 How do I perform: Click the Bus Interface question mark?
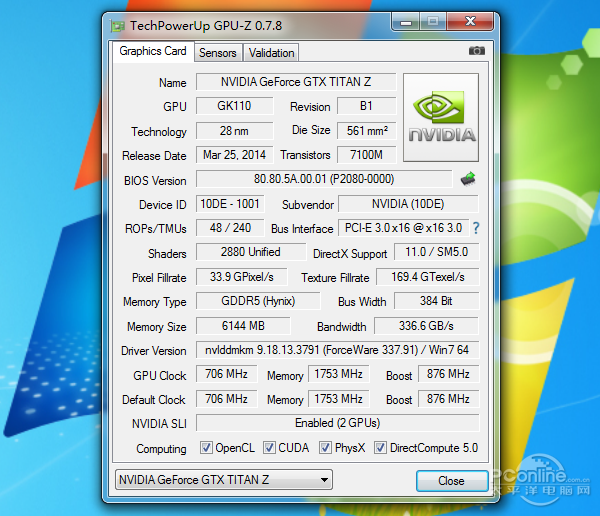pos(476,229)
